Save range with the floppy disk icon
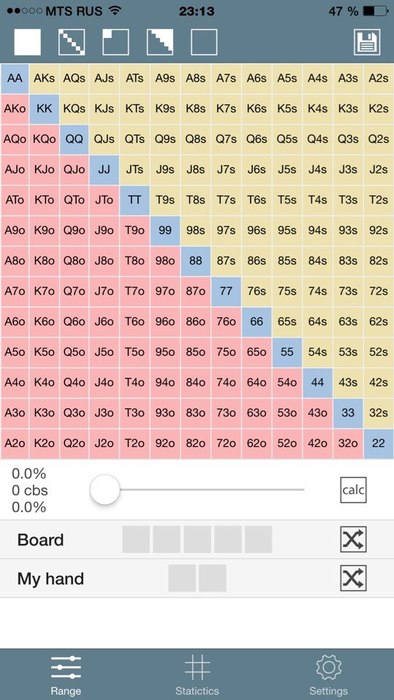The width and height of the screenshot is (394, 700). coord(367,42)
